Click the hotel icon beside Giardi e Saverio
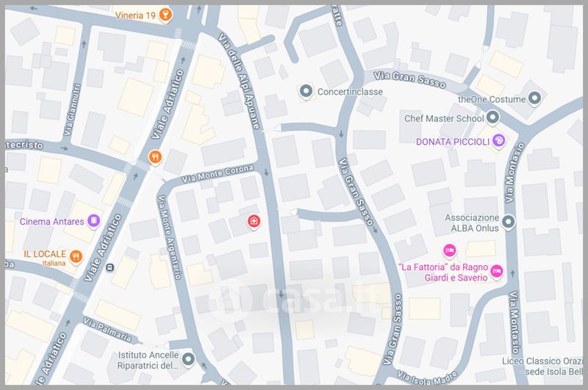The image size is (588, 390). pos(496,272)
